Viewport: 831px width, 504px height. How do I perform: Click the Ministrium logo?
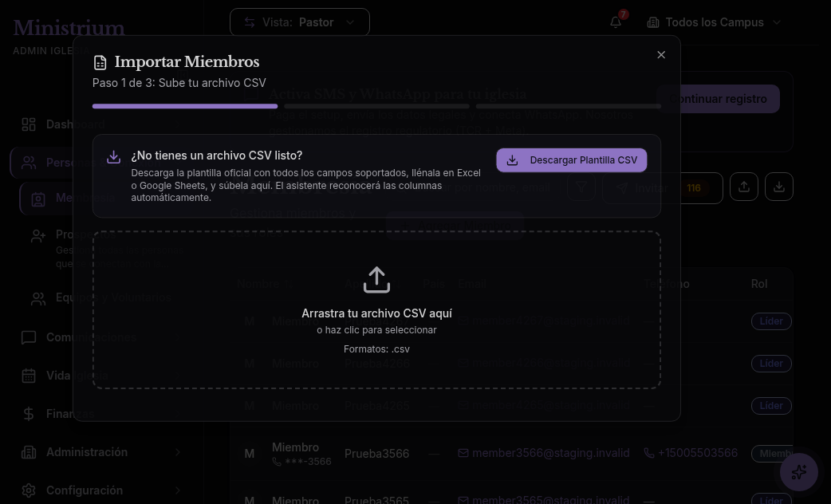click(x=69, y=28)
